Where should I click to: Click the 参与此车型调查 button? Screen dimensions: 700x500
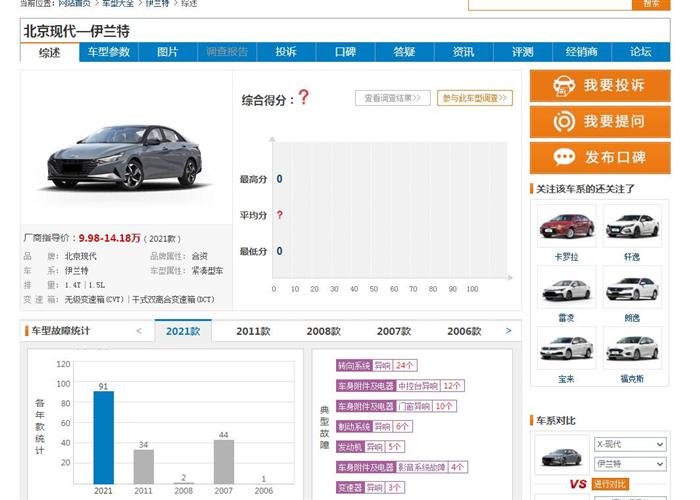475,98
